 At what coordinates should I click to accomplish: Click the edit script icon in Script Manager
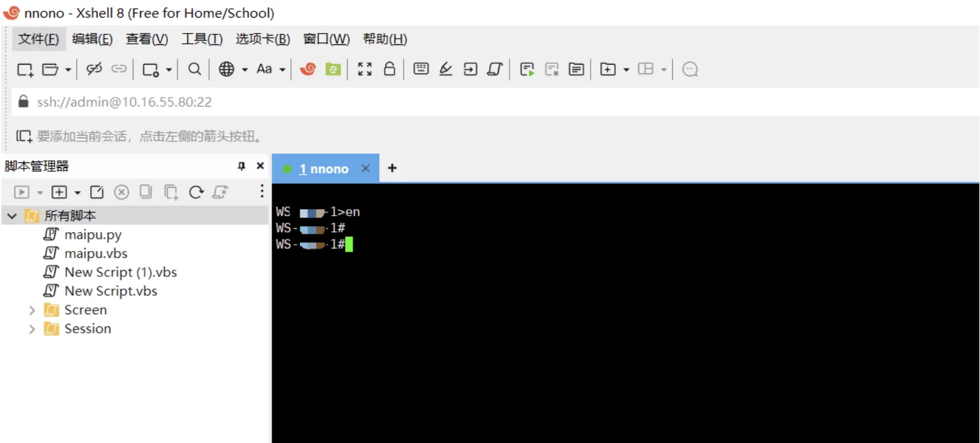pyautogui.click(x=97, y=191)
